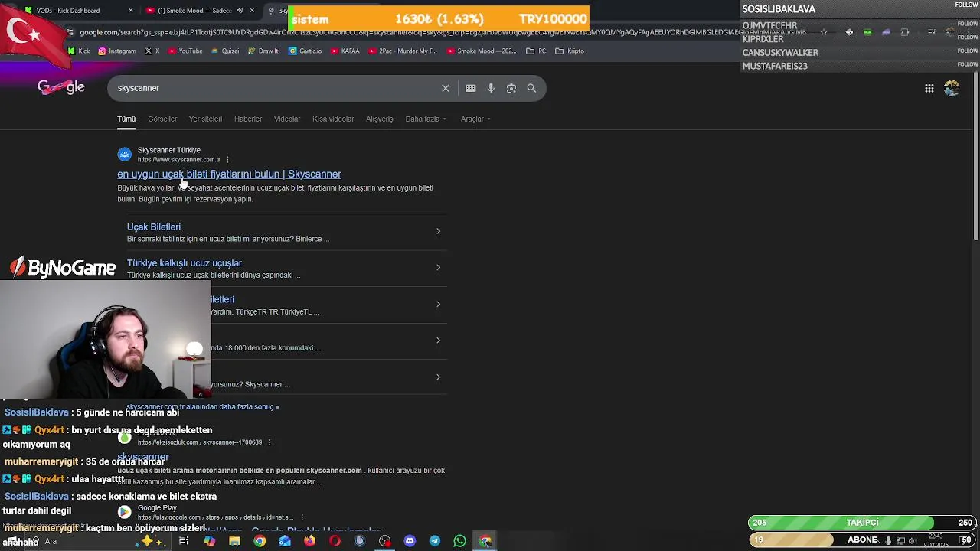The height and width of the screenshot is (551, 980).
Task: Expand the Kripto bookmarks folder
Action: tap(570, 51)
